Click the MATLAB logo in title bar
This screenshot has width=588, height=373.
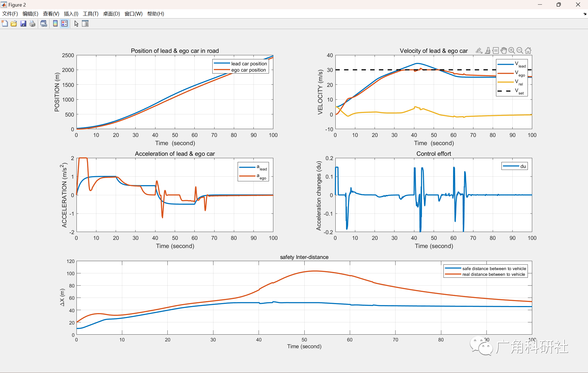(4, 5)
